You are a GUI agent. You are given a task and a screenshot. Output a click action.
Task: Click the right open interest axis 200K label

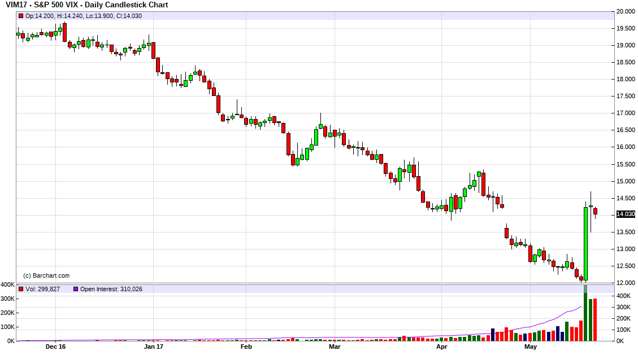tap(623, 318)
